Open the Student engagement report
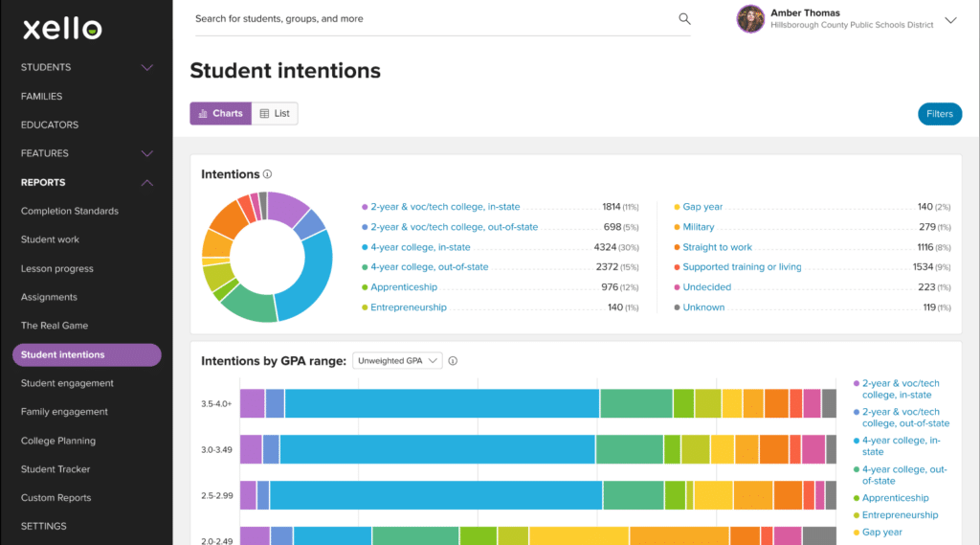Viewport: 980px width, 545px height. coord(67,383)
